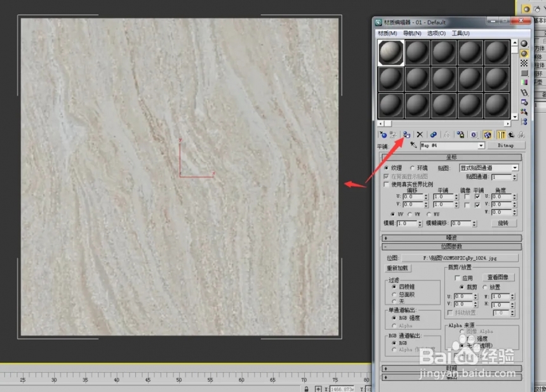Viewport: 546px width, 392px height.
Task: Click U 偏移 spinner arrows
Action: tap(426, 197)
